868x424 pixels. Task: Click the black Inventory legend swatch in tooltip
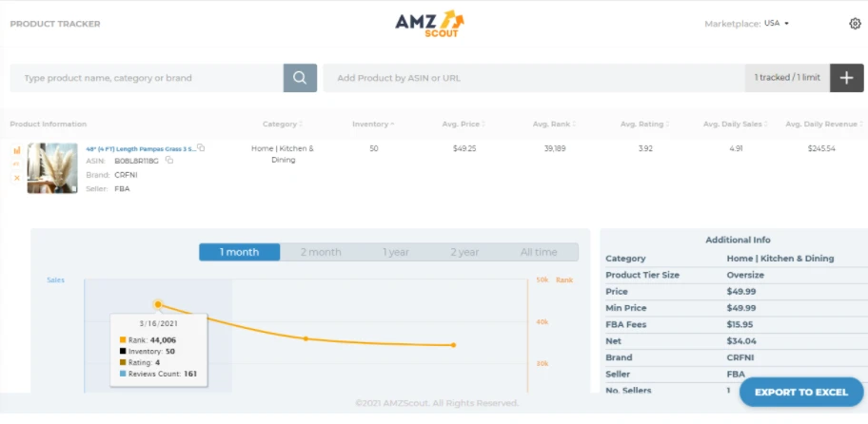point(123,351)
